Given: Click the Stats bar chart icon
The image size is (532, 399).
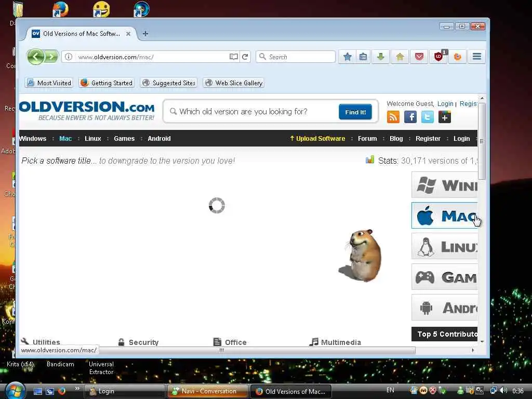Looking at the screenshot, I should tap(369, 160).
